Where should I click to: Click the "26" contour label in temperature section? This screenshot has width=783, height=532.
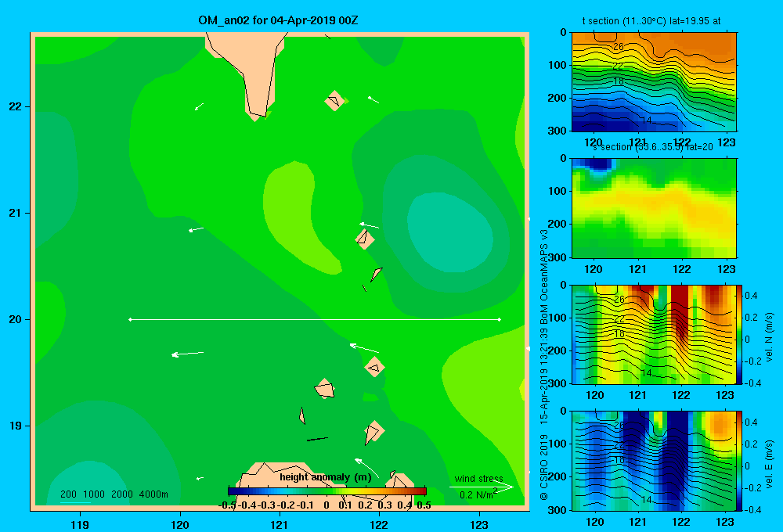click(619, 46)
